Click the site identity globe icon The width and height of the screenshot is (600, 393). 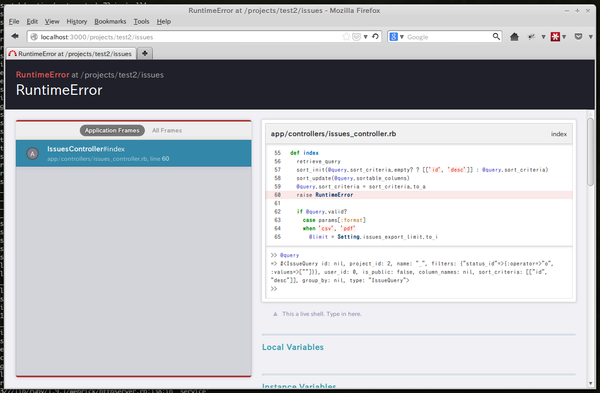pyautogui.click(x=34, y=37)
